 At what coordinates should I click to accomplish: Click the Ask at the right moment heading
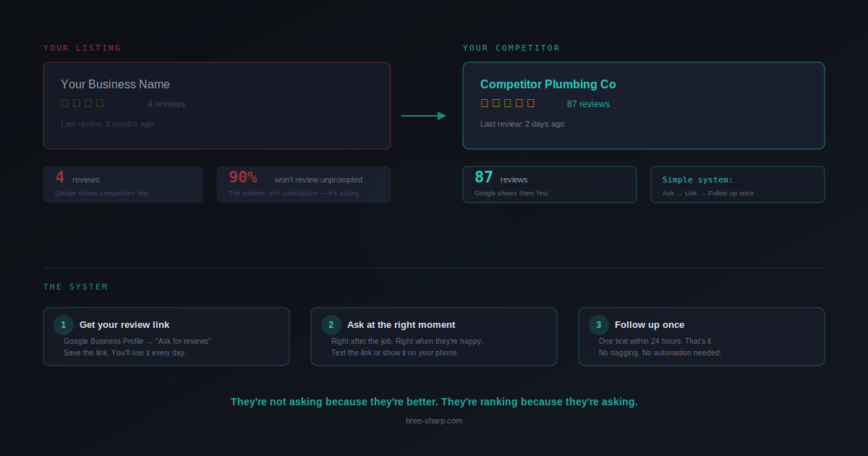point(401,325)
